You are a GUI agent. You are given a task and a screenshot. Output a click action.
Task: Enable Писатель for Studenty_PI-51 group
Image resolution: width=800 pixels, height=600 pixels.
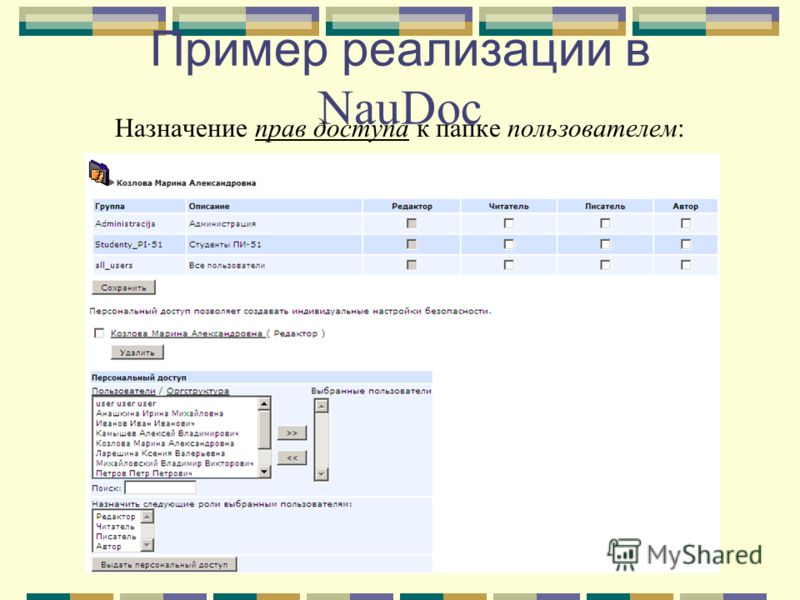[x=605, y=244]
